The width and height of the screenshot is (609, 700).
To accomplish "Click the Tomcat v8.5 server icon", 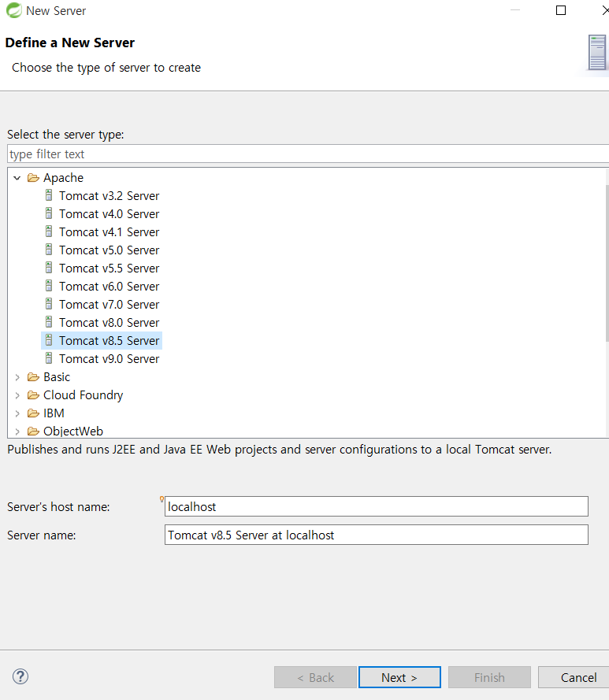I will (x=49, y=340).
